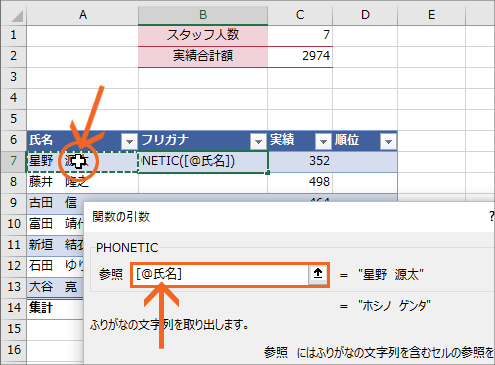The image size is (495, 365).
Task: Click the cell showing NETIC([@氏名])
Action: [x=203, y=161]
